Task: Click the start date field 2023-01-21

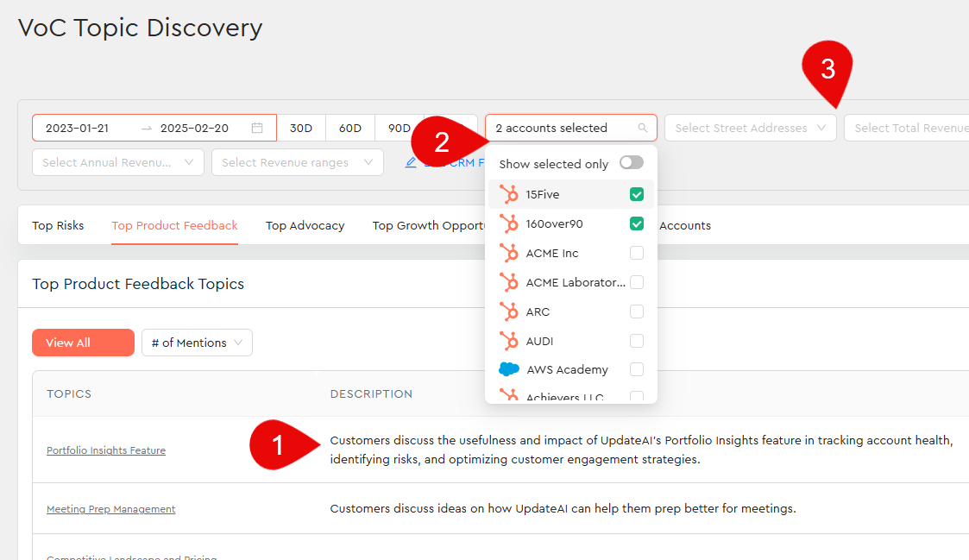Action: point(78,128)
